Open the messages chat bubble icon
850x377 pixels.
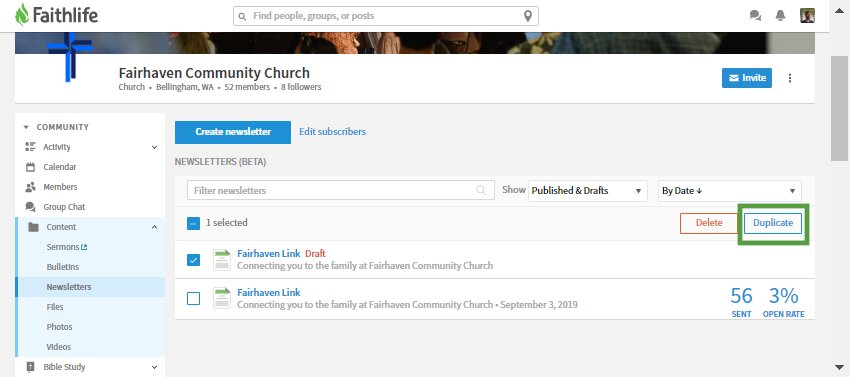tap(755, 16)
